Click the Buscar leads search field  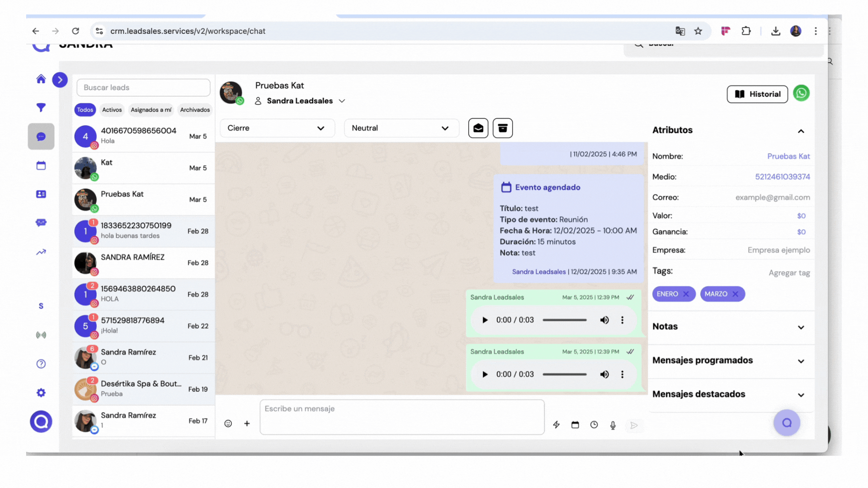click(x=143, y=88)
